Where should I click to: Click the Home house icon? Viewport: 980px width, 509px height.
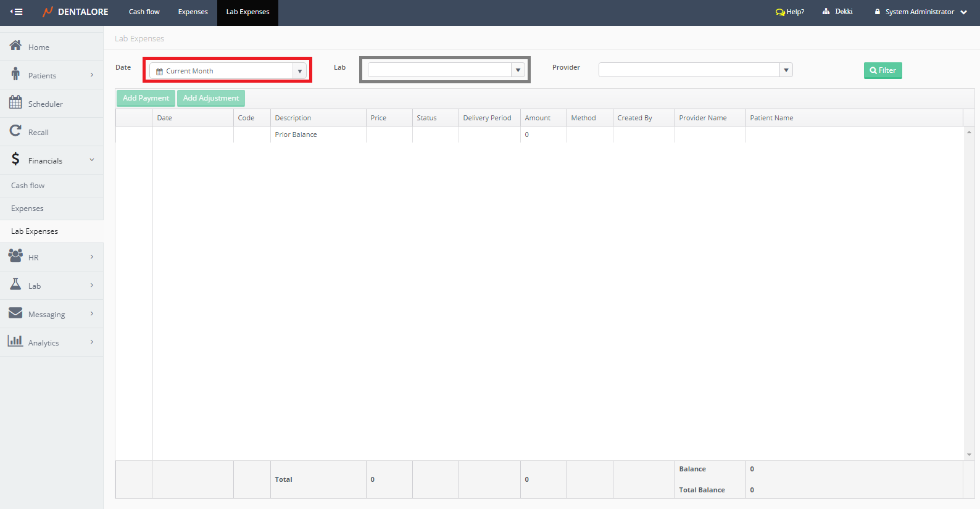click(15, 46)
